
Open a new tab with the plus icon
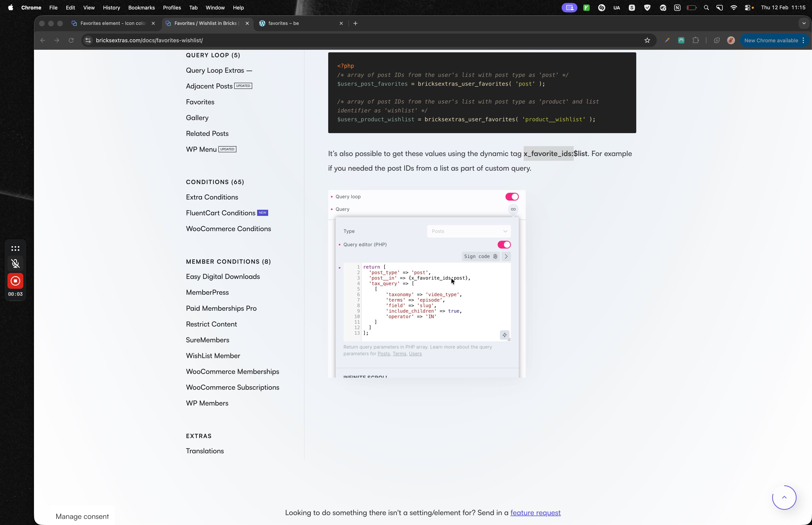click(355, 23)
